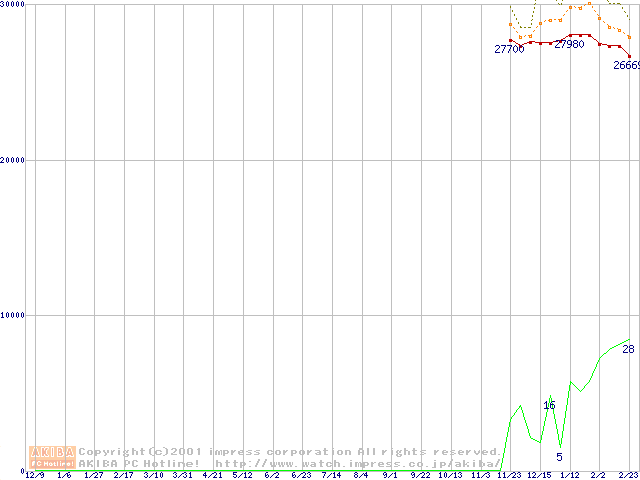This screenshot has height=480, width=640.
Task: Pick the 12/15 date marker
Action: (x=539, y=475)
